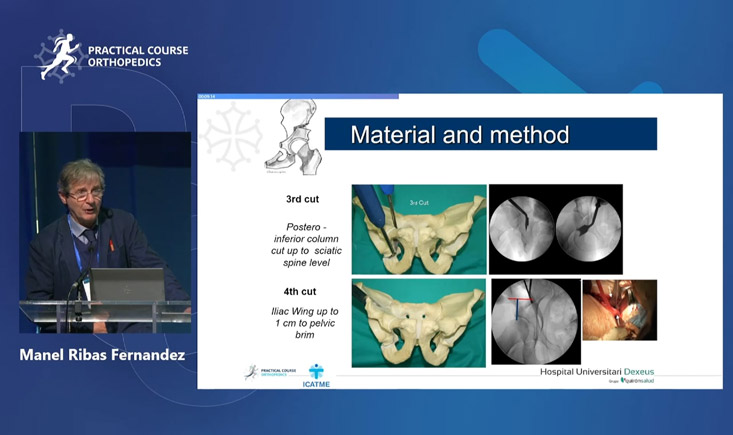Click the ICATME logo in slide footer
The height and width of the screenshot is (435, 733).
click(316, 375)
